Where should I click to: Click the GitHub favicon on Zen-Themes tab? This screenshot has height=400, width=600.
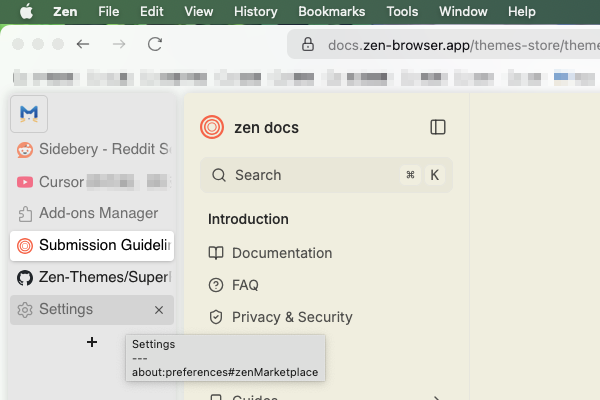(25, 278)
